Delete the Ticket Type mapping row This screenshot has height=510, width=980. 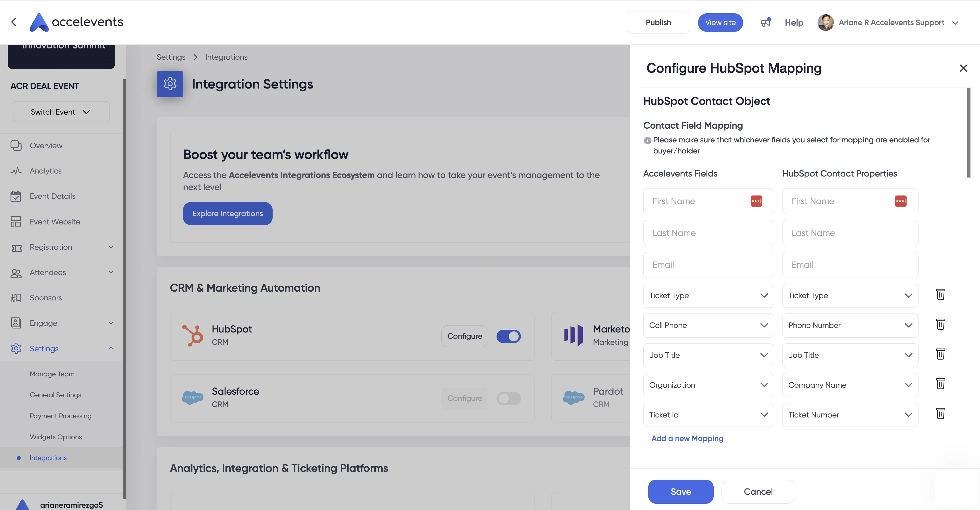point(940,294)
